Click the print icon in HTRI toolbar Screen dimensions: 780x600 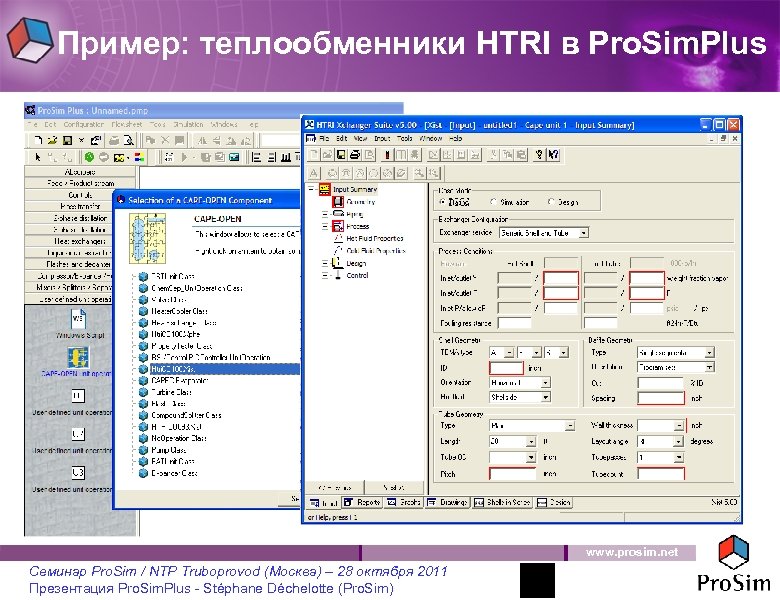coord(355,155)
